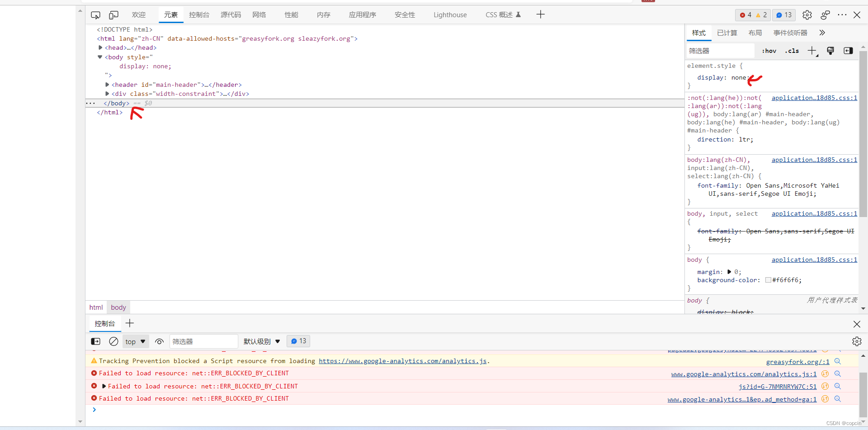Click the 13 issues badge in console toolbar
868x430 pixels.
pyautogui.click(x=298, y=341)
